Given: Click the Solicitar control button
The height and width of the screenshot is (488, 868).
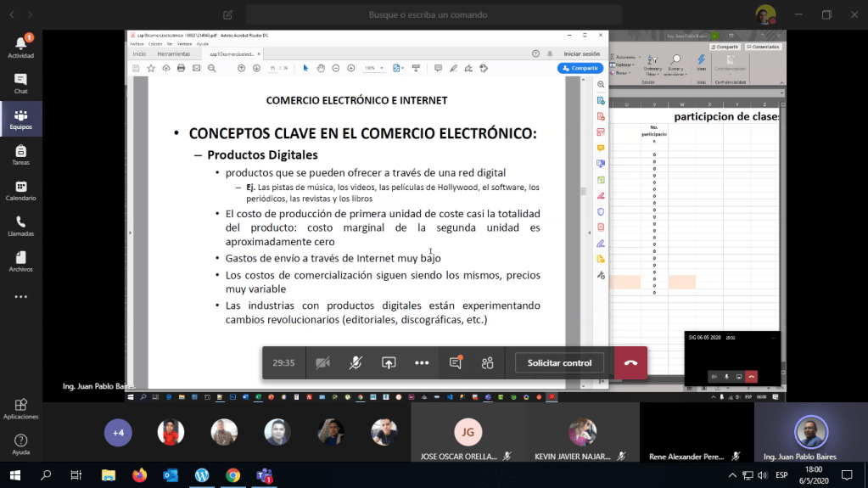Looking at the screenshot, I should (559, 363).
